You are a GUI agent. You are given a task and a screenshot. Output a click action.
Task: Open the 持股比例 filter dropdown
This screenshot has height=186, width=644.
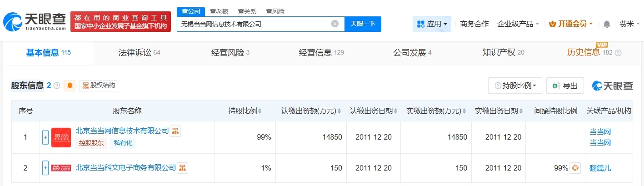click(515, 85)
